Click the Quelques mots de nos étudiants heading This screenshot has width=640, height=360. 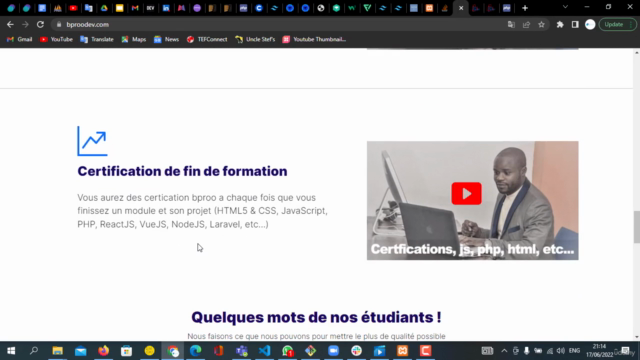[x=316, y=317]
